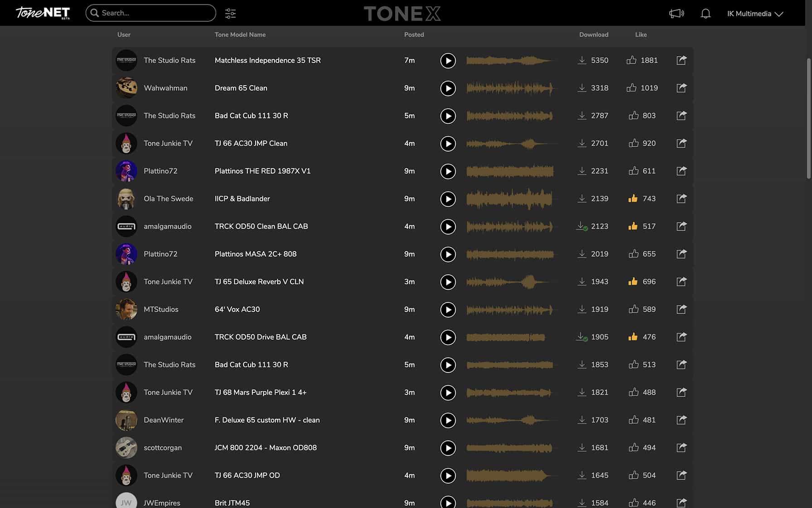The width and height of the screenshot is (812, 508).
Task: Play the IICP & Badlander preview
Action: click(x=448, y=199)
